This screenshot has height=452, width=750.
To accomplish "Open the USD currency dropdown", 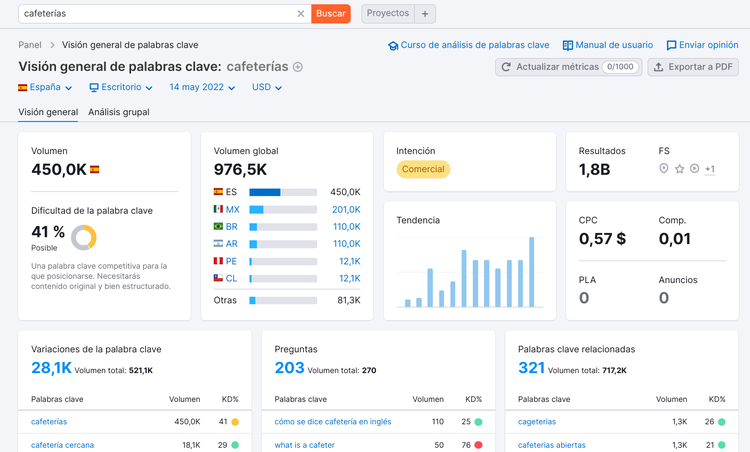I will click(267, 88).
